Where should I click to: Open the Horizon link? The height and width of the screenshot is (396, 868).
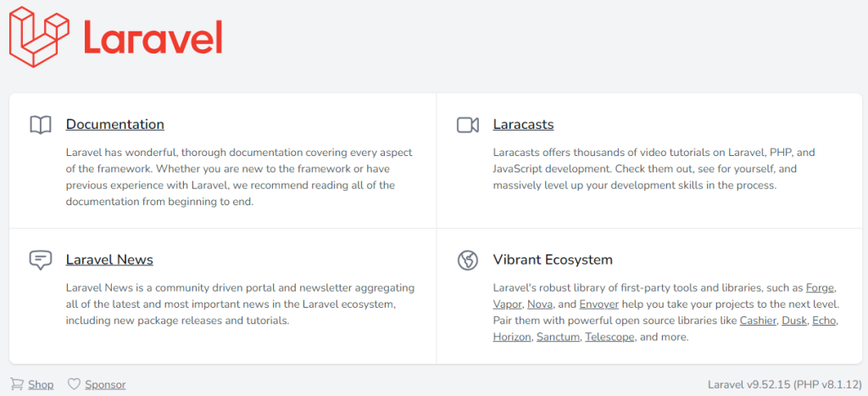point(512,337)
